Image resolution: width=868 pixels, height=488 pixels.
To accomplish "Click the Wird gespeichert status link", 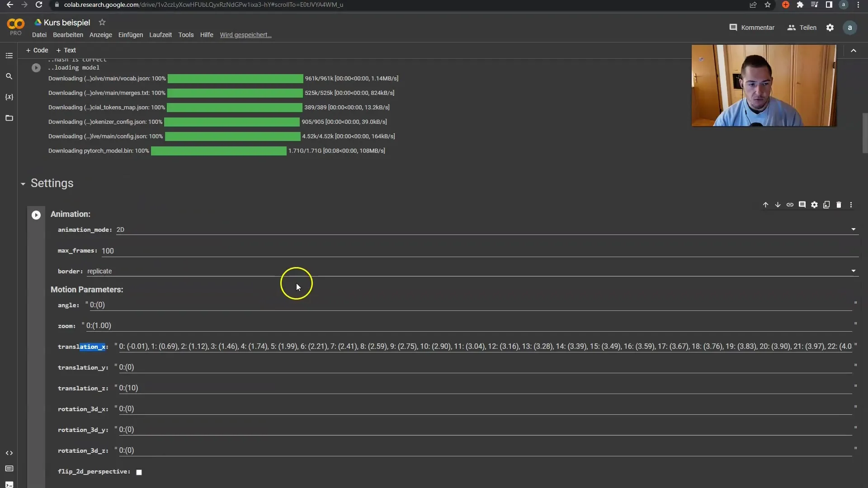I will [245, 35].
